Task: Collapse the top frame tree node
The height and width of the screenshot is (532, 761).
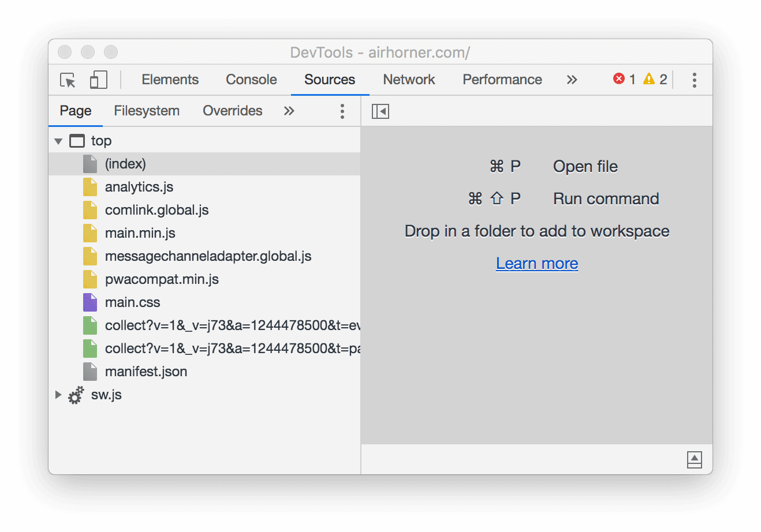Action: [x=58, y=140]
